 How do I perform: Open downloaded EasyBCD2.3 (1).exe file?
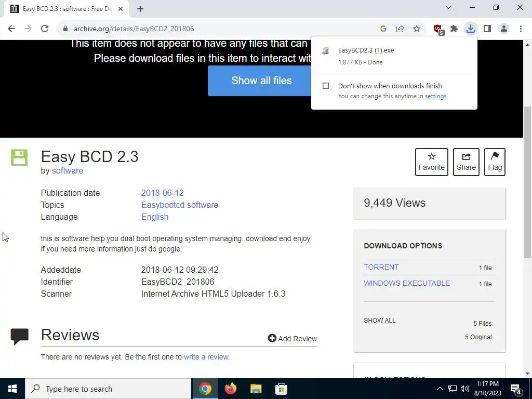(x=394, y=56)
